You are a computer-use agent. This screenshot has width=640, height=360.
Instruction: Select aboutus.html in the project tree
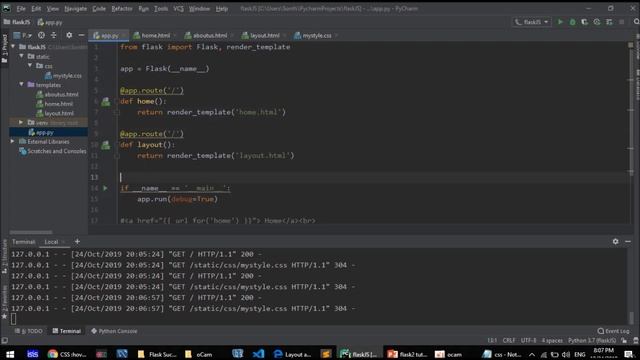tap(57, 94)
